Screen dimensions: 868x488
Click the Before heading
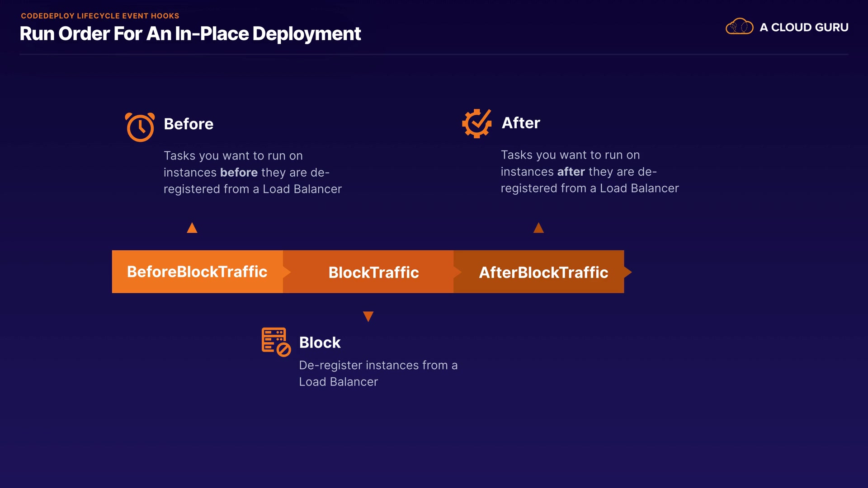(x=189, y=124)
